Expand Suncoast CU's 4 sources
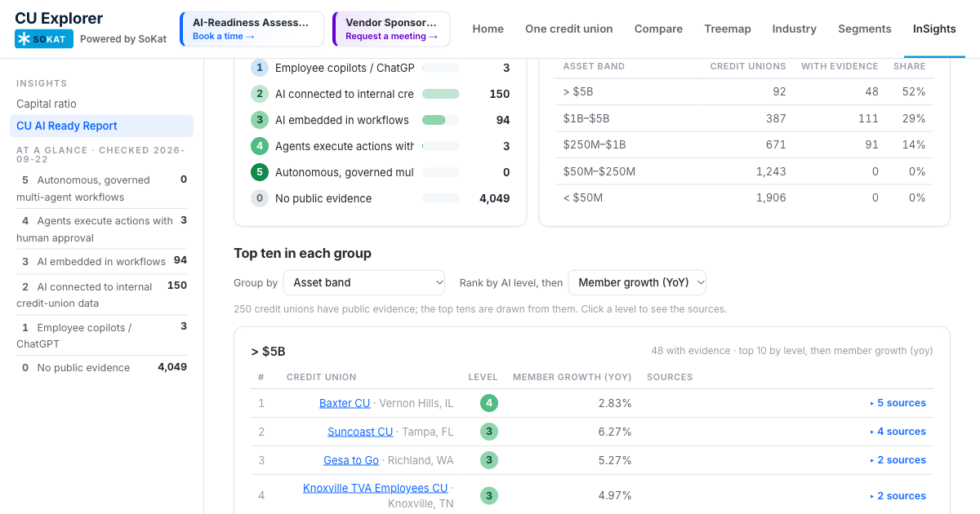Screen dimensions: 980x514 (898, 432)
